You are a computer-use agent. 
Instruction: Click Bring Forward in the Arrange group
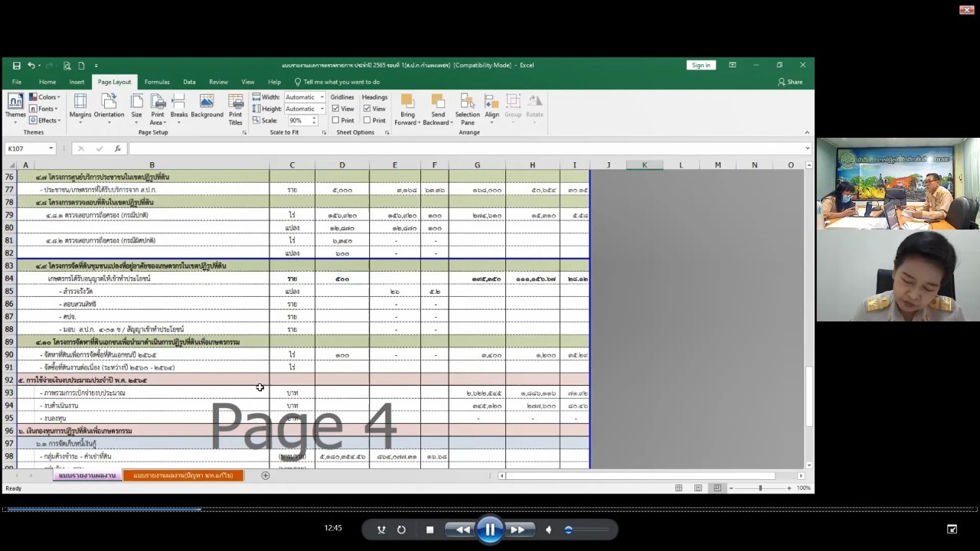[x=407, y=109]
